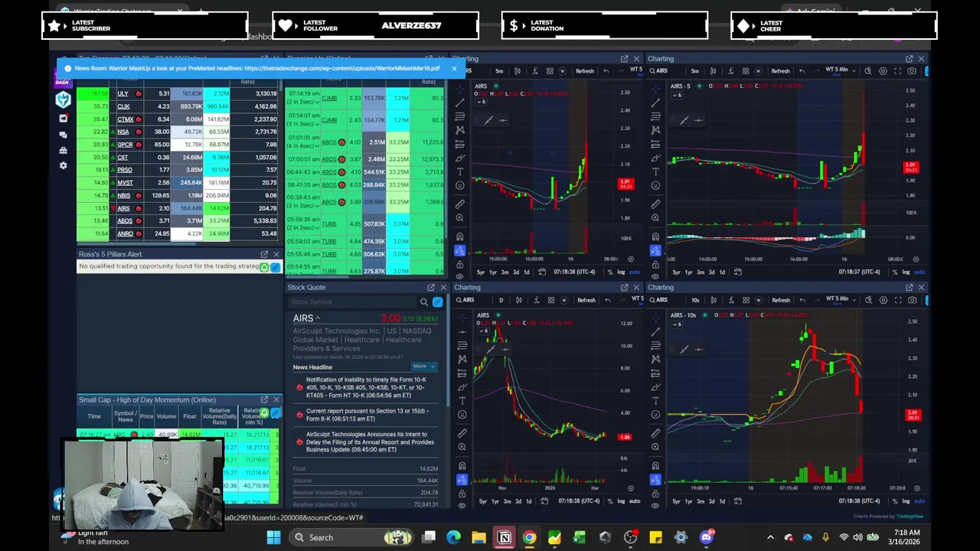The image size is (980, 551).
Task: Open top-right chart settings hexagon icon
Action: tap(883, 71)
